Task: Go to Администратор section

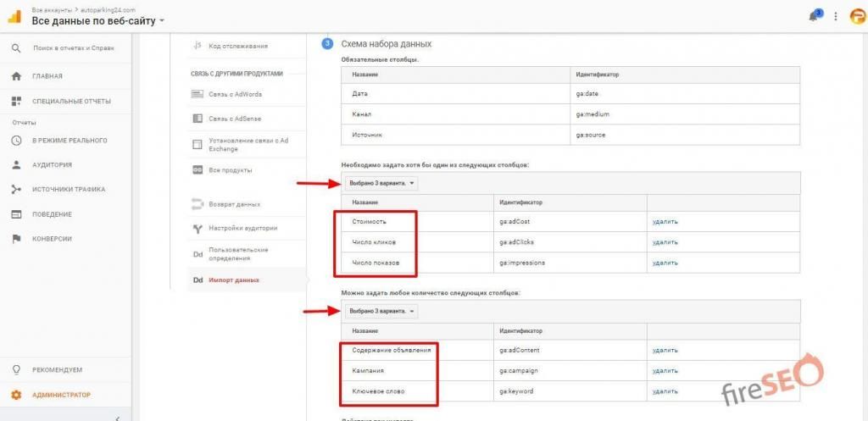Action: (61, 395)
